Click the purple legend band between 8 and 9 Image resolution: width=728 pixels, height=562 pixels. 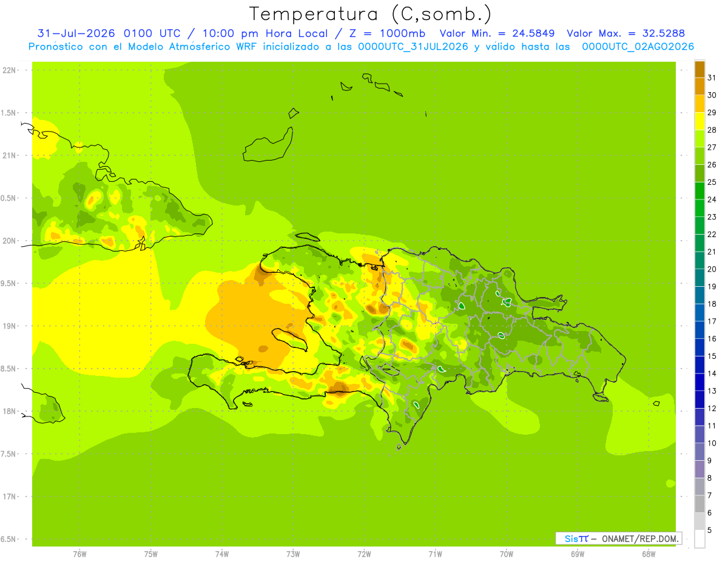coord(699,469)
